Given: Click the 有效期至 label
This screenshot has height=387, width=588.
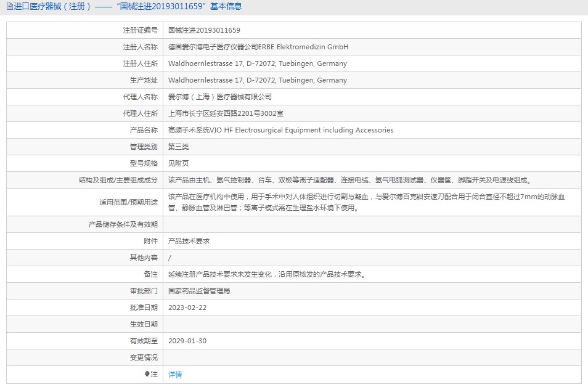Looking at the screenshot, I should pyautogui.click(x=144, y=341).
